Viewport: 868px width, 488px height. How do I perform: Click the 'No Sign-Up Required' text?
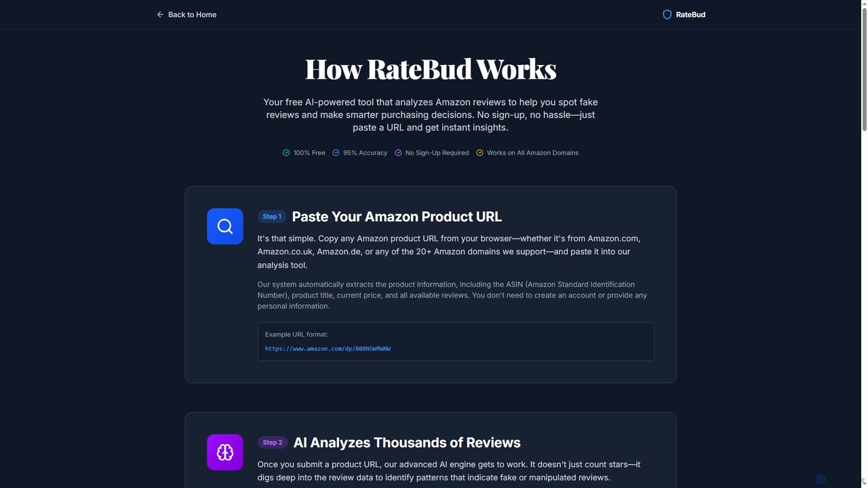click(437, 152)
